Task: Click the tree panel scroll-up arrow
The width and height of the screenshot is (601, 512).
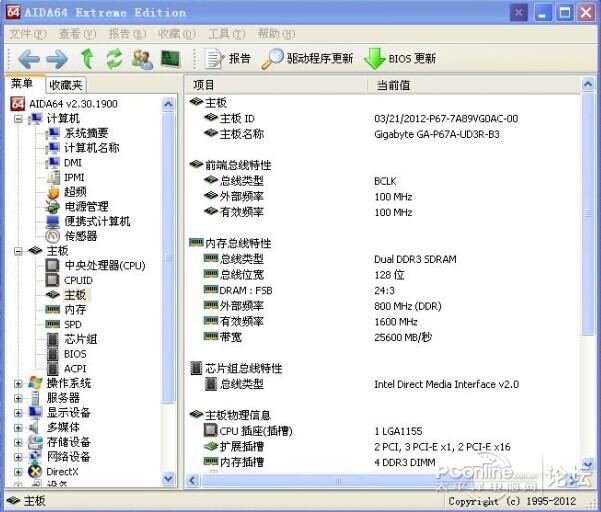Action: coord(168,104)
